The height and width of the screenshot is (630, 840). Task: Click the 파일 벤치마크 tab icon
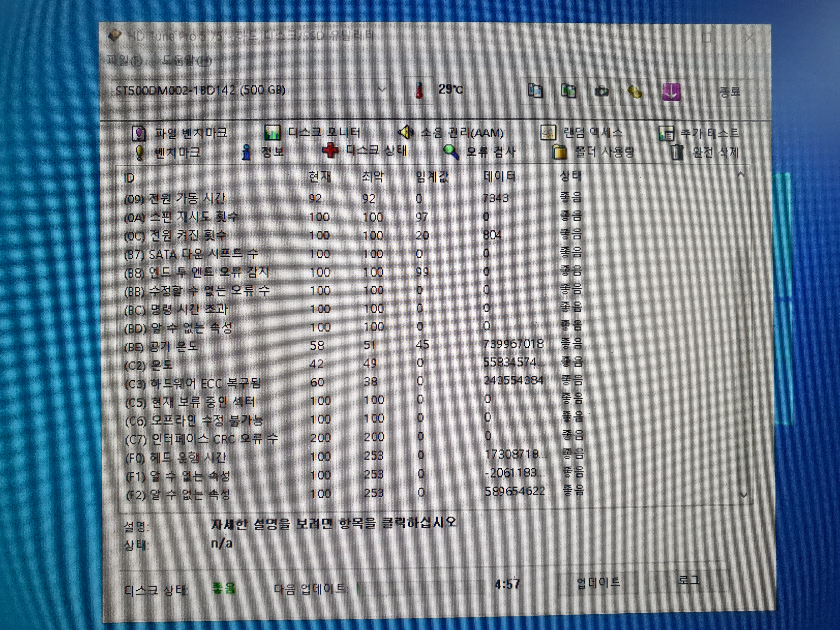pos(139,134)
